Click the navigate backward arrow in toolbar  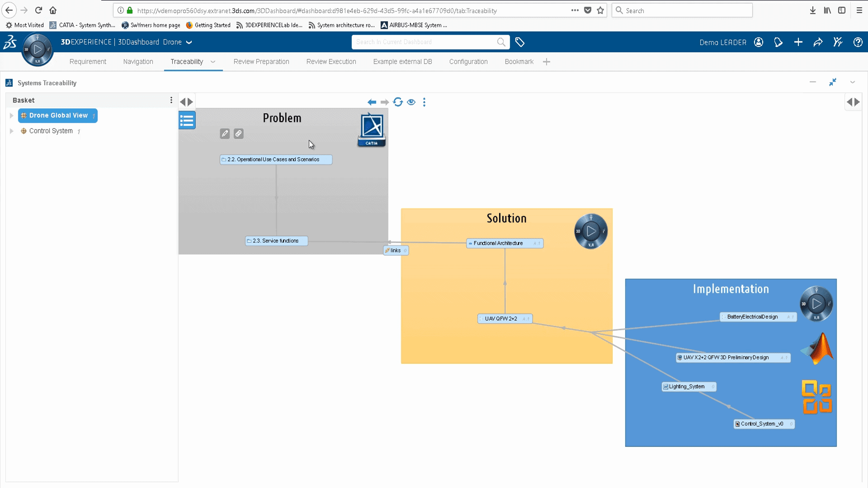372,102
